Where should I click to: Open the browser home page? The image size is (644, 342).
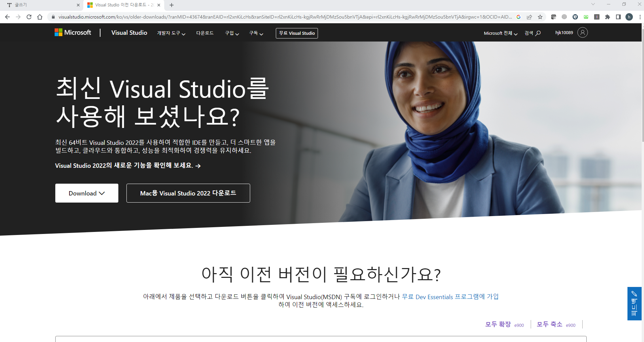pyautogui.click(x=40, y=17)
